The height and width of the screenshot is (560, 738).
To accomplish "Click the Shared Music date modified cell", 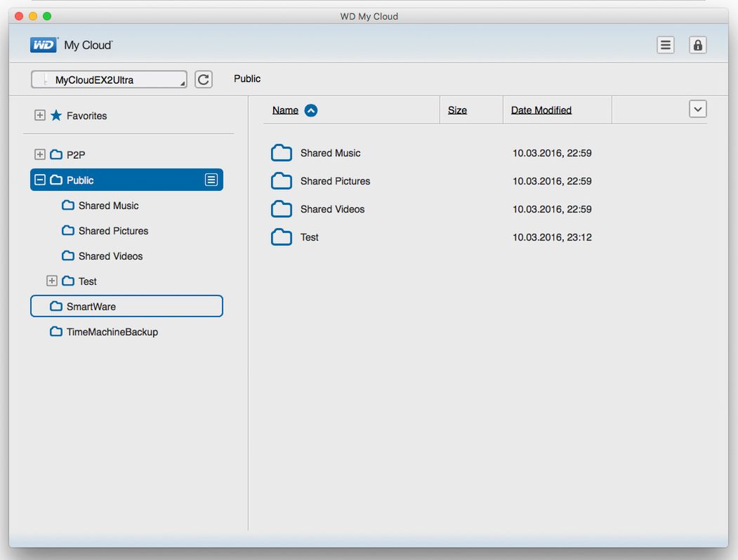I will (x=552, y=153).
